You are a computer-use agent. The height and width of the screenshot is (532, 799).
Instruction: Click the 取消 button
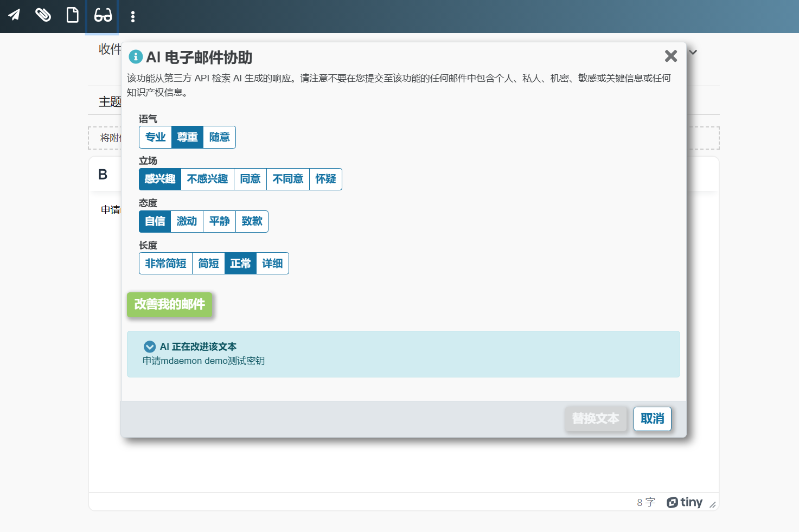click(x=653, y=419)
